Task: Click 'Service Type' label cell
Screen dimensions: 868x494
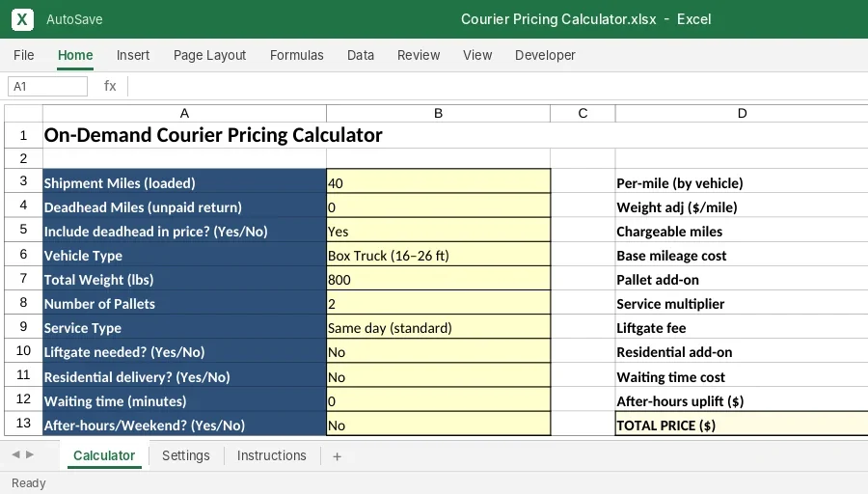Action: tap(185, 327)
